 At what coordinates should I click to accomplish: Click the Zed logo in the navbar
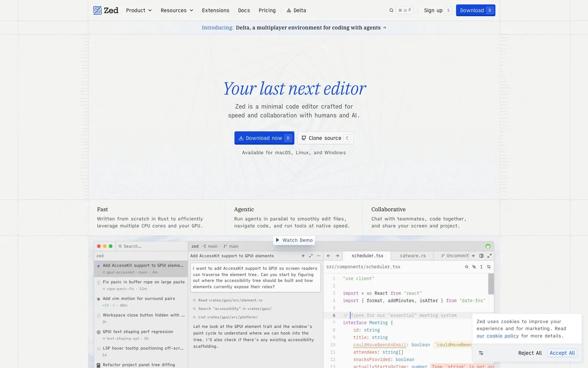(105, 10)
